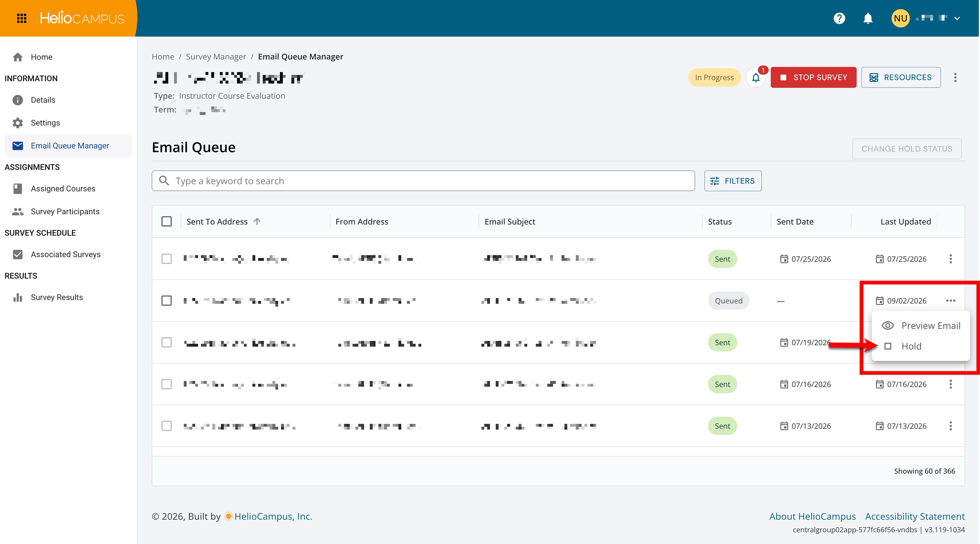This screenshot has width=980, height=544.
Task: Click the Home breadcrumb link
Action: tap(163, 57)
